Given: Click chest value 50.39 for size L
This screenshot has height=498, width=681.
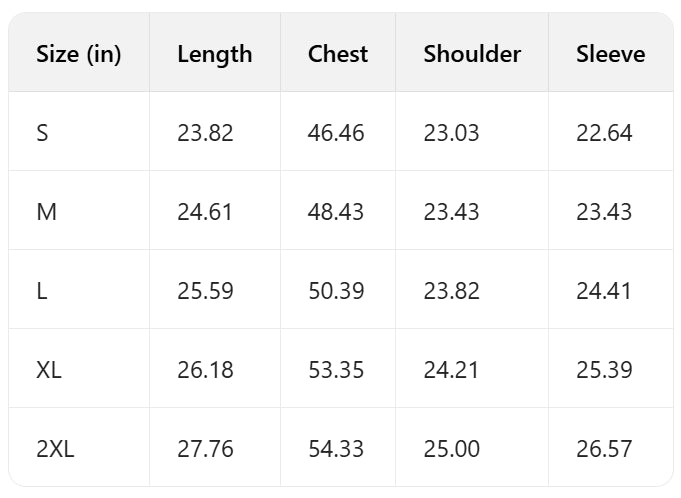Looking at the screenshot, I should point(336,291).
